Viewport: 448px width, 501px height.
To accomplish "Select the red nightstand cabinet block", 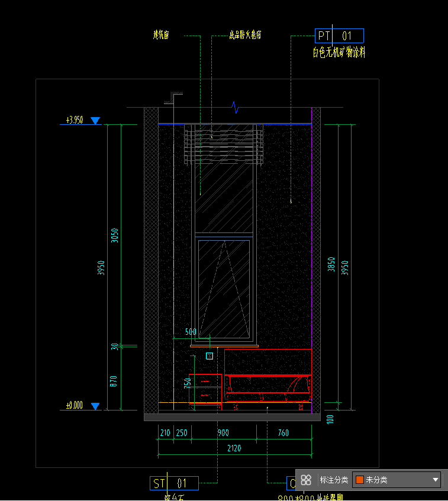I will click(x=205, y=392).
